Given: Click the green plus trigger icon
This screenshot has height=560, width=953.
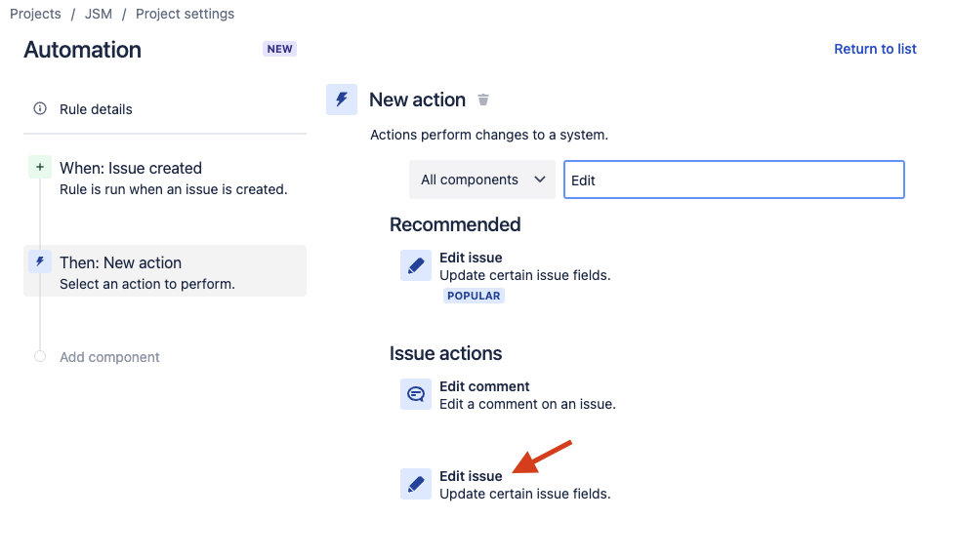Looking at the screenshot, I should [x=40, y=168].
